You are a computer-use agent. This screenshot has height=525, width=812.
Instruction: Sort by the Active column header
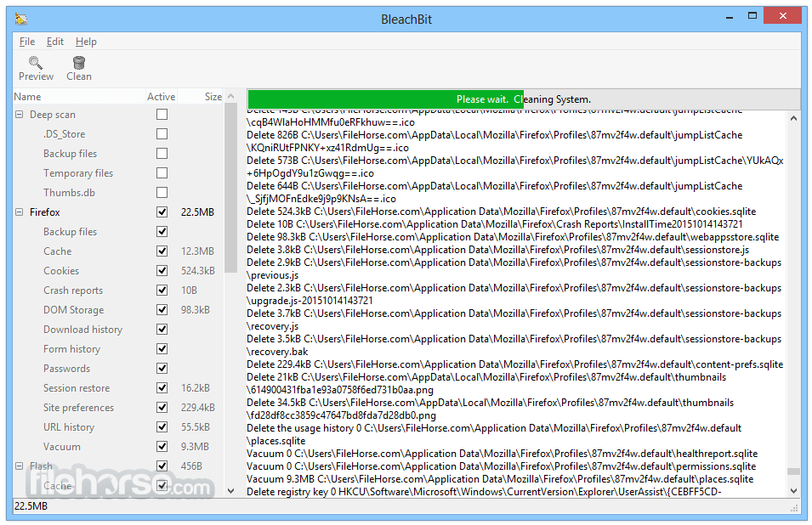click(x=161, y=97)
